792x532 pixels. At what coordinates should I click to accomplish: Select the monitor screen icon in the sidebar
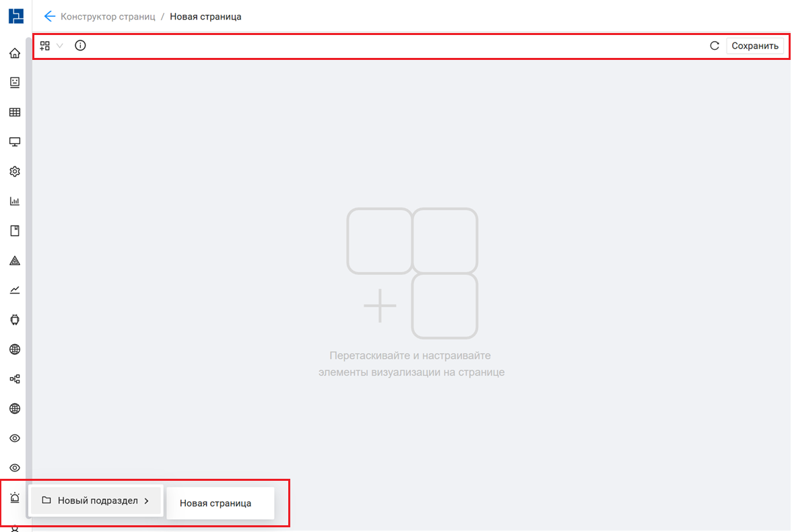[15, 142]
